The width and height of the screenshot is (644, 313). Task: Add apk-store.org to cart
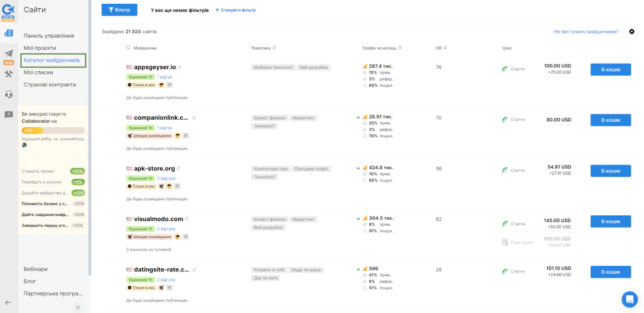[611, 171]
